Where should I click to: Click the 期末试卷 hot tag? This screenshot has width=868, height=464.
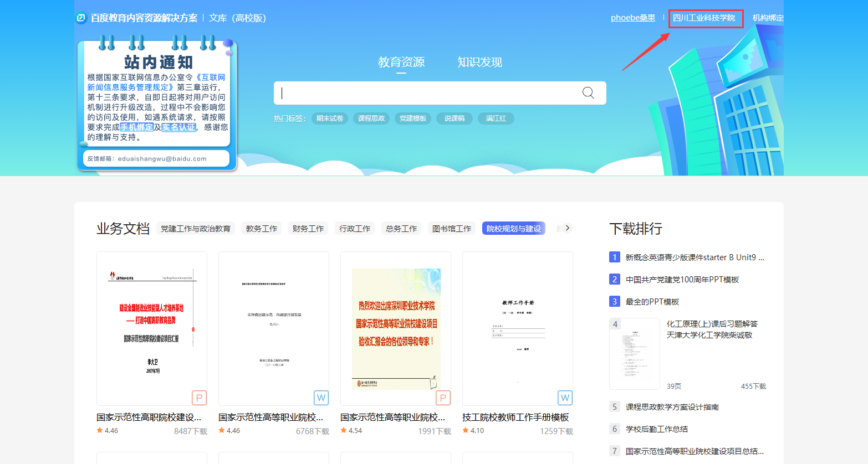coord(330,118)
